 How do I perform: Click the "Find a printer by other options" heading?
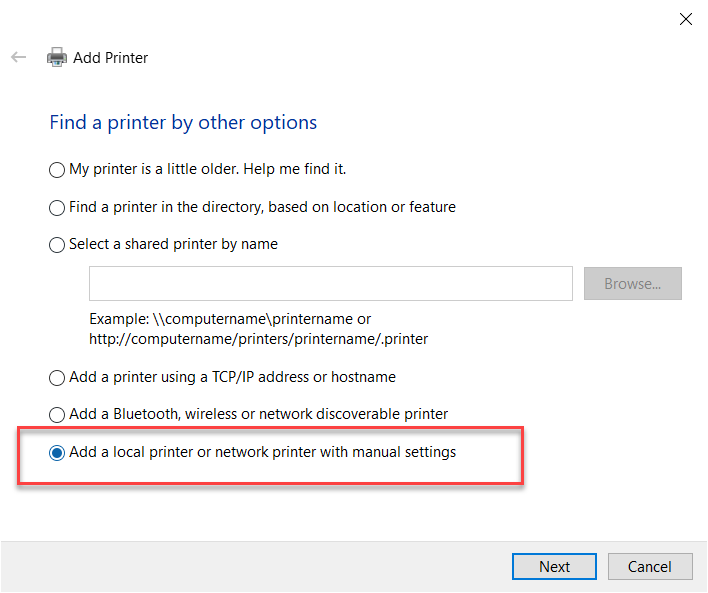pos(183,123)
